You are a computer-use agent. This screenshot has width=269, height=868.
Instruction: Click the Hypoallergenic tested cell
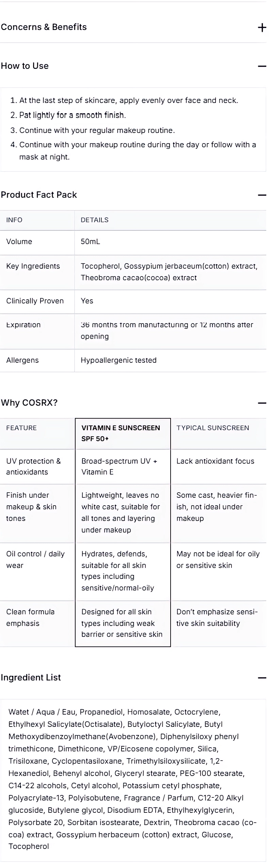(170, 360)
